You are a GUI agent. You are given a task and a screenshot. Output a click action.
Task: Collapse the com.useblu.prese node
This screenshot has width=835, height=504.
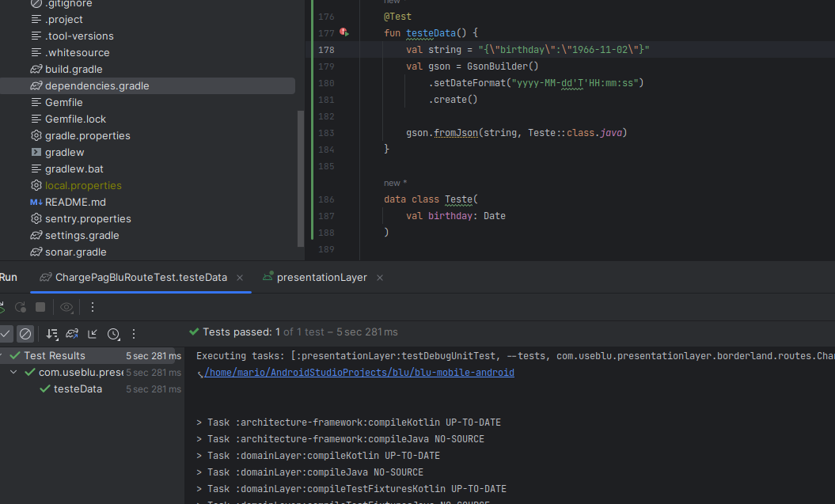[13, 372]
